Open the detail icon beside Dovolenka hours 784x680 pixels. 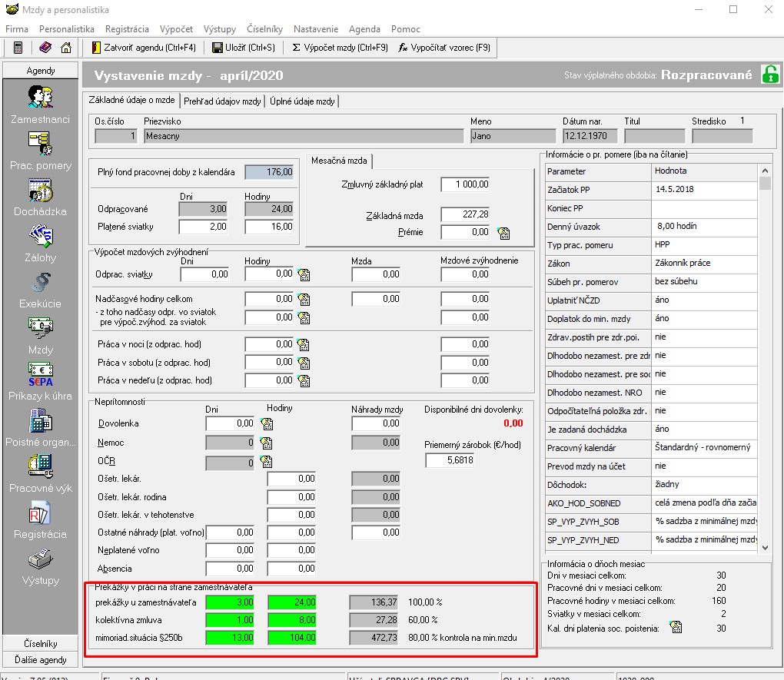267,423
